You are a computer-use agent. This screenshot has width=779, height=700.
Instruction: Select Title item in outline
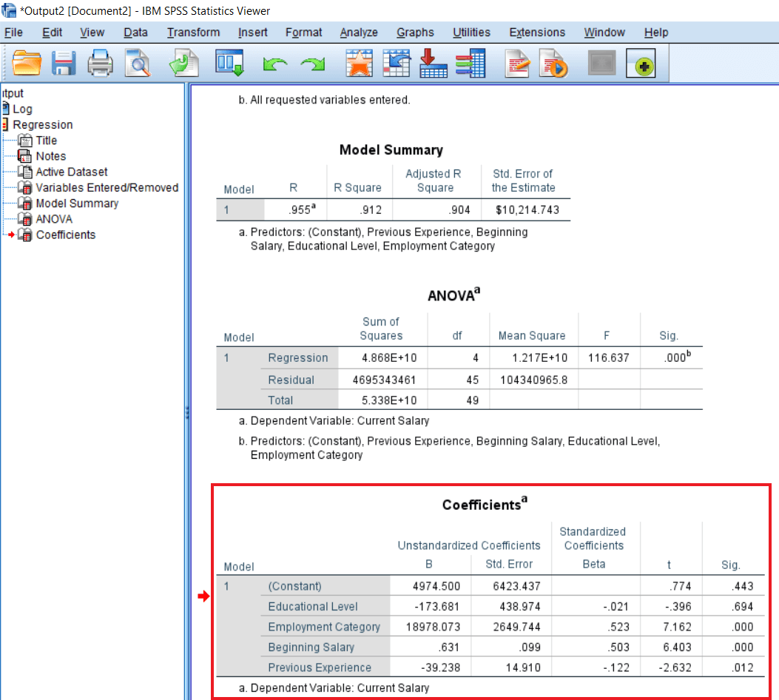point(46,141)
